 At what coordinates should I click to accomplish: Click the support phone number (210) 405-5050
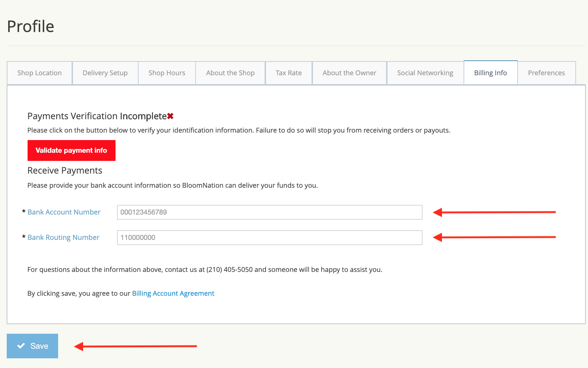[x=230, y=270]
